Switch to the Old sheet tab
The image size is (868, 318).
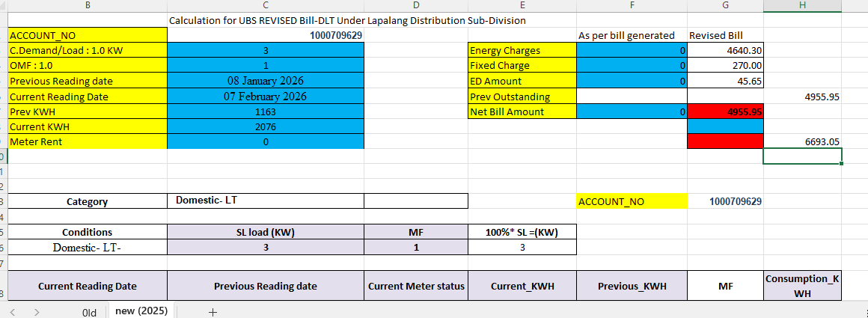point(89,312)
